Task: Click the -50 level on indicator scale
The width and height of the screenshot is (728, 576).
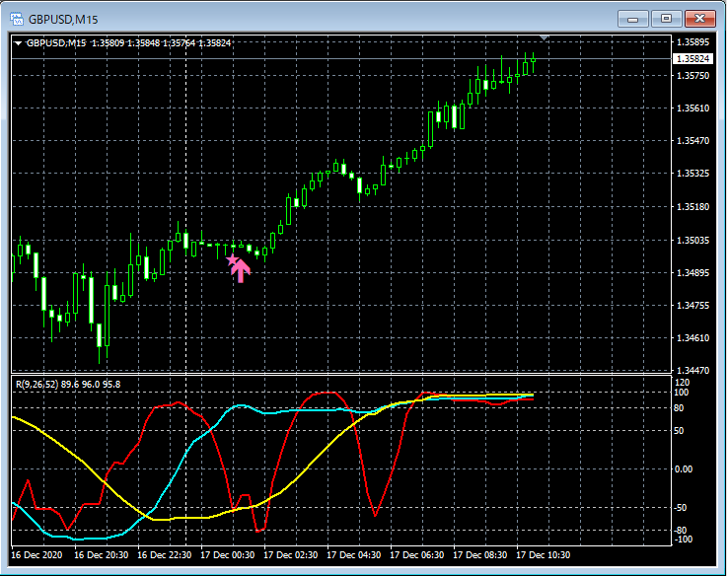Action: (x=682, y=507)
